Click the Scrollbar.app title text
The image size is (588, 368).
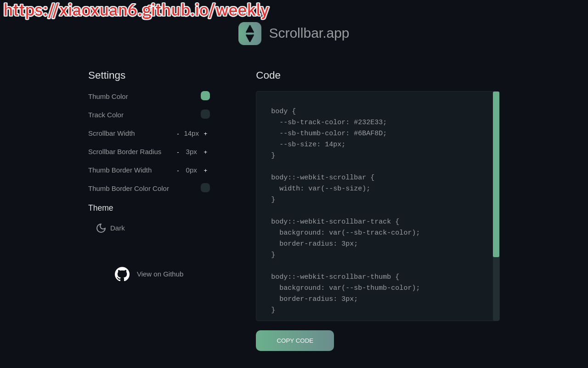click(x=309, y=33)
